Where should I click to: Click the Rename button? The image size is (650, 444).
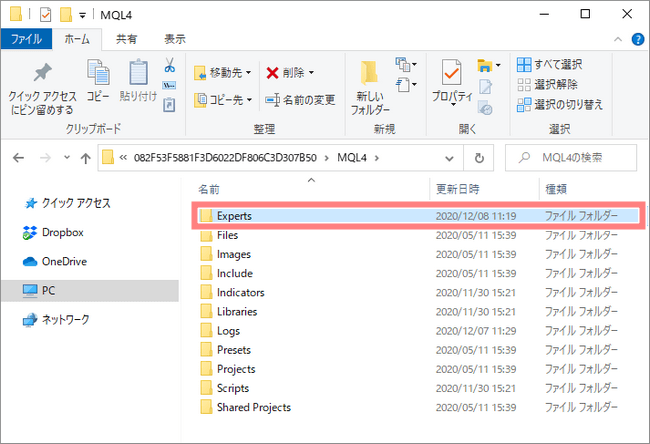point(300,100)
